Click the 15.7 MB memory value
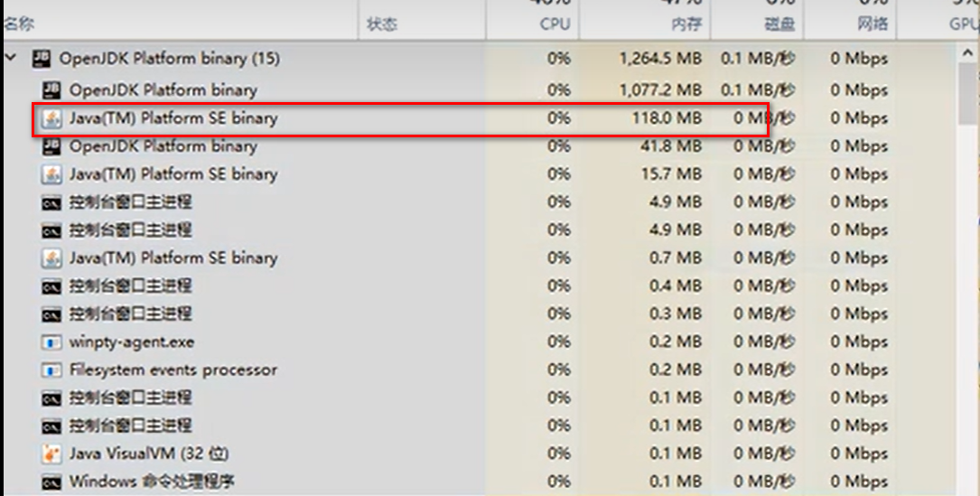980x496 pixels. pyautogui.click(x=672, y=173)
